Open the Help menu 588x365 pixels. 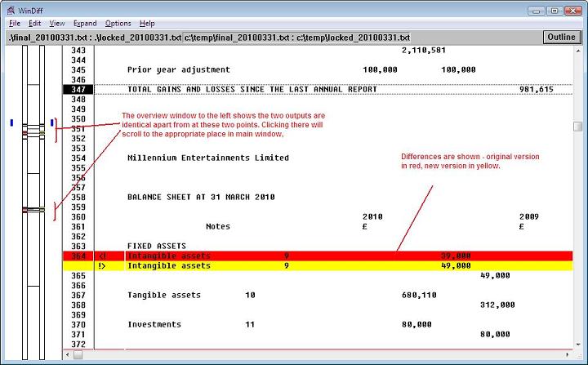pyautogui.click(x=147, y=23)
